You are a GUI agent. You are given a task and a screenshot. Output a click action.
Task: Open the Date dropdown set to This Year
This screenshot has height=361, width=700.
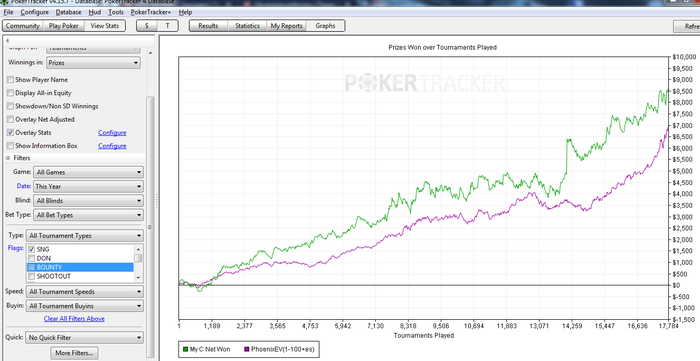click(88, 187)
